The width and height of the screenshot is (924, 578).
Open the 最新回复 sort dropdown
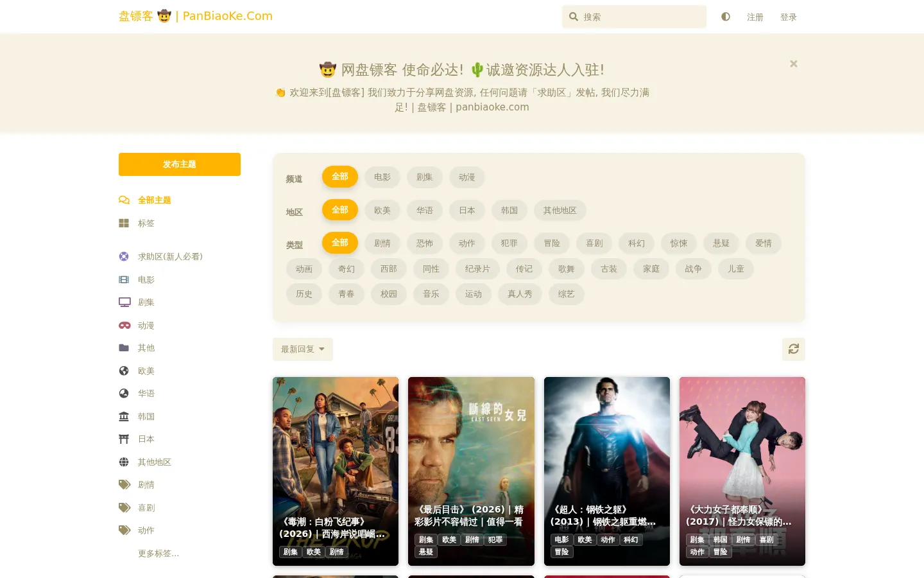(x=303, y=349)
